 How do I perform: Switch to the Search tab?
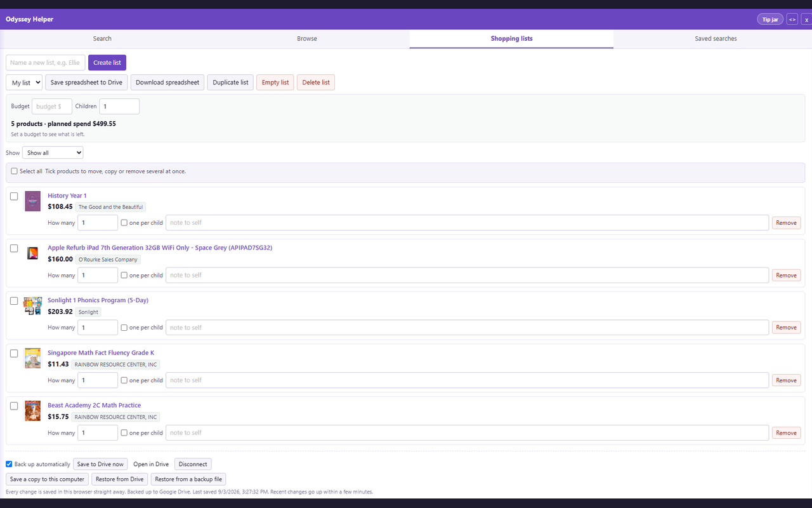[102, 39]
